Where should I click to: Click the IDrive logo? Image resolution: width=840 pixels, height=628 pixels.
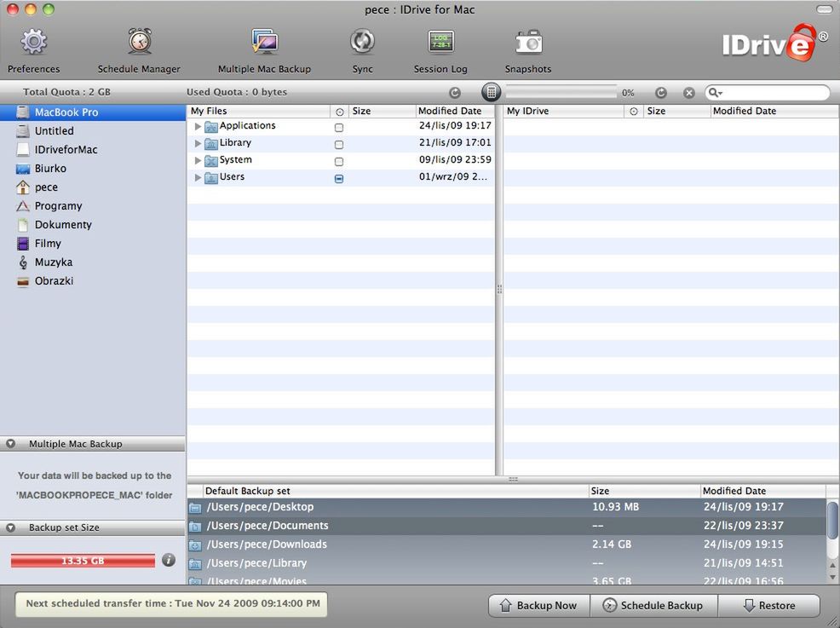pos(774,43)
